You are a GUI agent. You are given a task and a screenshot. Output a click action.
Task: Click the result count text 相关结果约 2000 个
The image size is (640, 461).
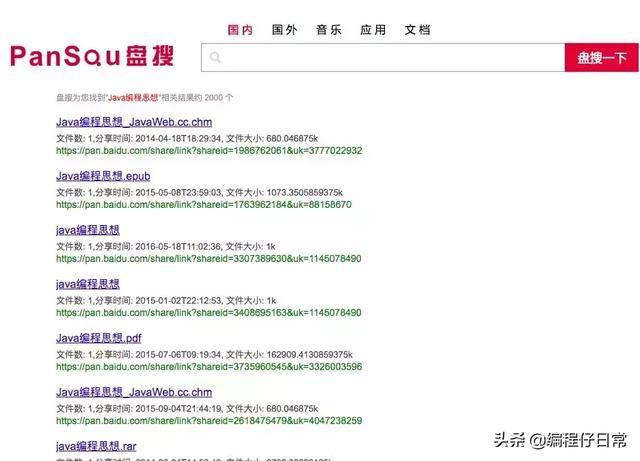coord(198,98)
